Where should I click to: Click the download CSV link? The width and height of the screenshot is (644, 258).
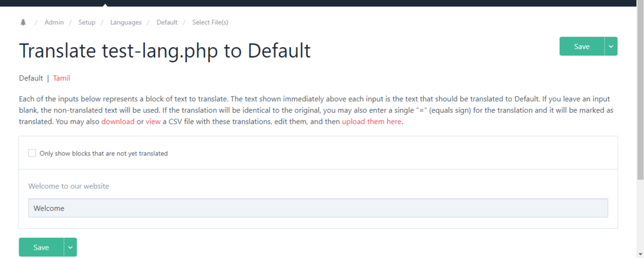(118, 122)
